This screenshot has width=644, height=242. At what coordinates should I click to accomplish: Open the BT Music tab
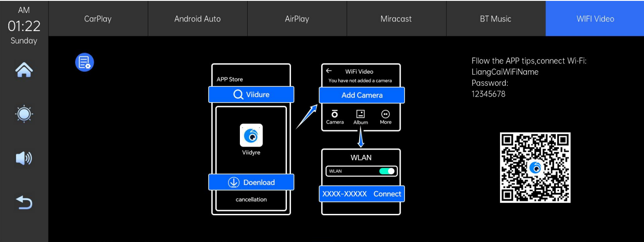click(495, 19)
